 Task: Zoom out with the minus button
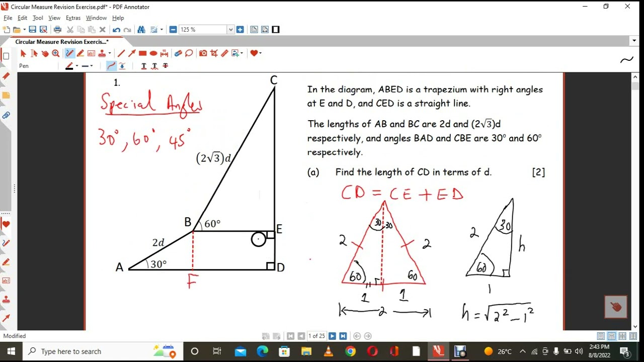[x=173, y=30]
